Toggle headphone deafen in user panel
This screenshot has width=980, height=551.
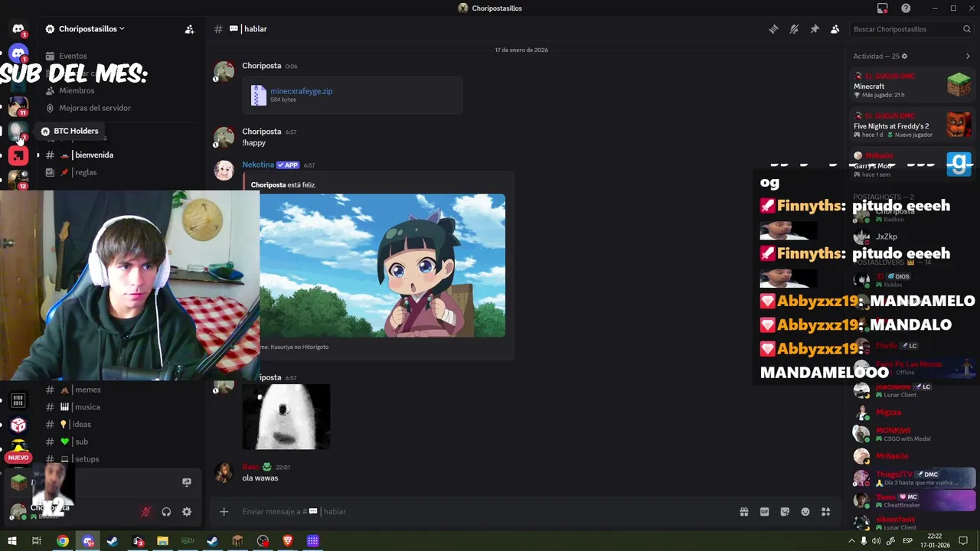[x=166, y=512]
